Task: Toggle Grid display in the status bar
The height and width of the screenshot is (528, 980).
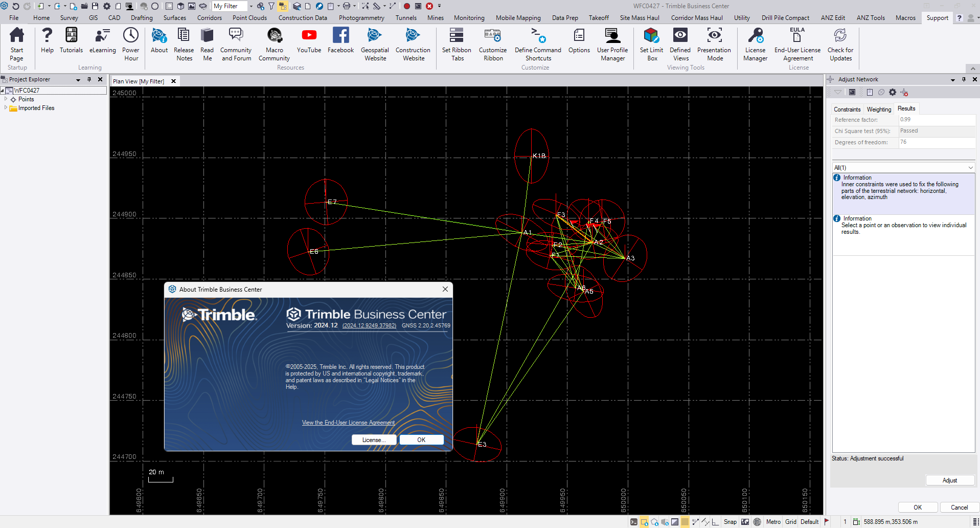Action: (x=791, y=522)
